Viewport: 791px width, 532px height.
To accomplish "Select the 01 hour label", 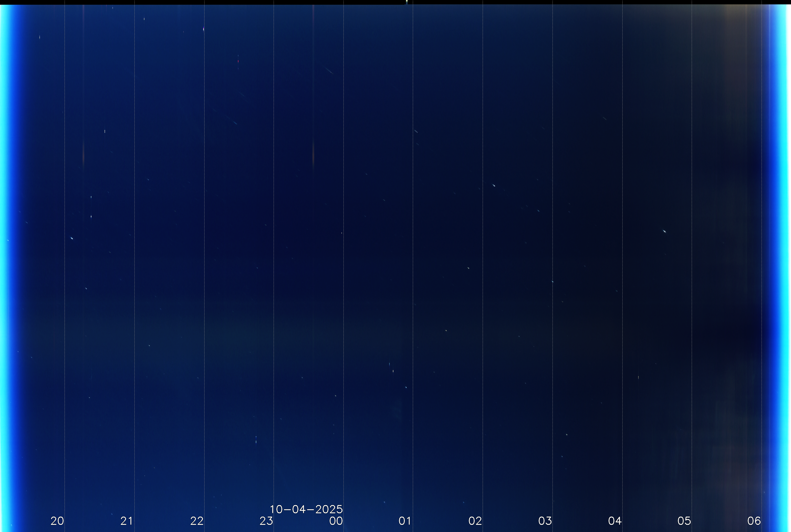I will click(405, 520).
